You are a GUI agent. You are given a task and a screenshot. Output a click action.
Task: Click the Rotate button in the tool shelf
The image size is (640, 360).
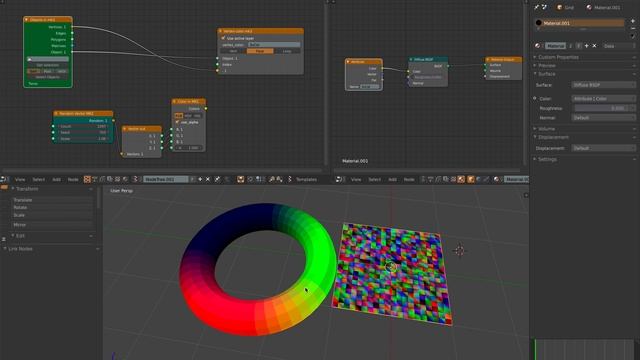coord(52,207)
